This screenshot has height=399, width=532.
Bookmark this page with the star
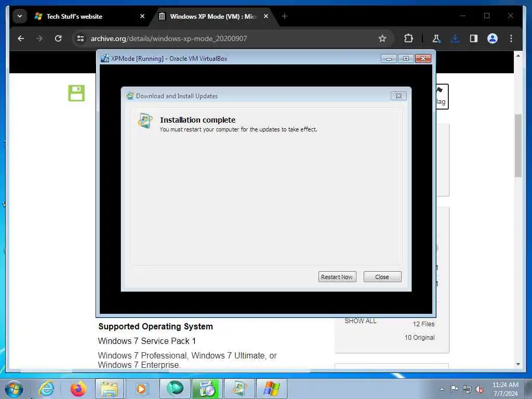[x=382, y=38]
